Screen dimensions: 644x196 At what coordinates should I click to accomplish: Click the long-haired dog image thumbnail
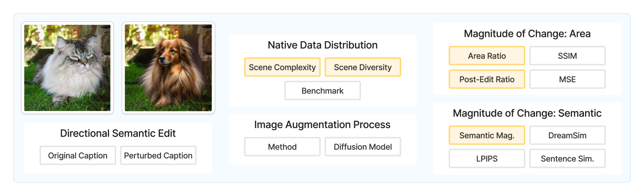[168, 68]
